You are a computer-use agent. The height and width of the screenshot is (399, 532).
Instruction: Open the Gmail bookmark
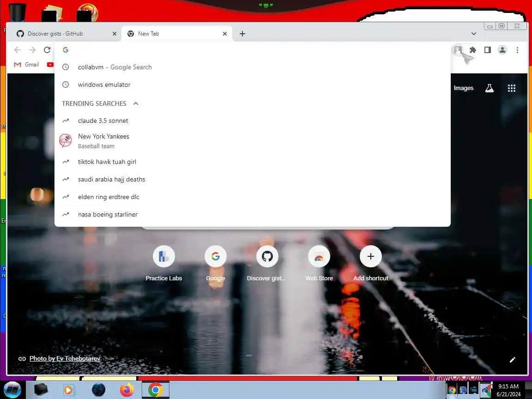(x=26, y=65)
